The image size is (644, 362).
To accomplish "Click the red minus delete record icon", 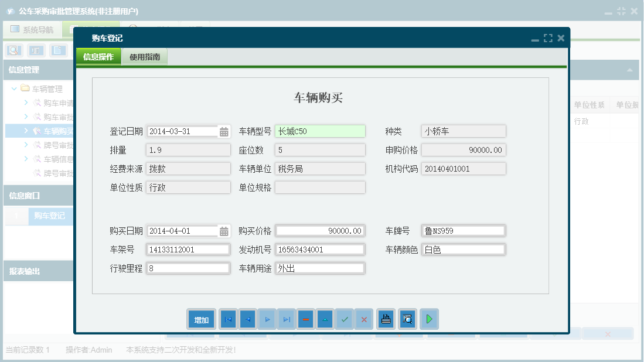I will (305, 320).
